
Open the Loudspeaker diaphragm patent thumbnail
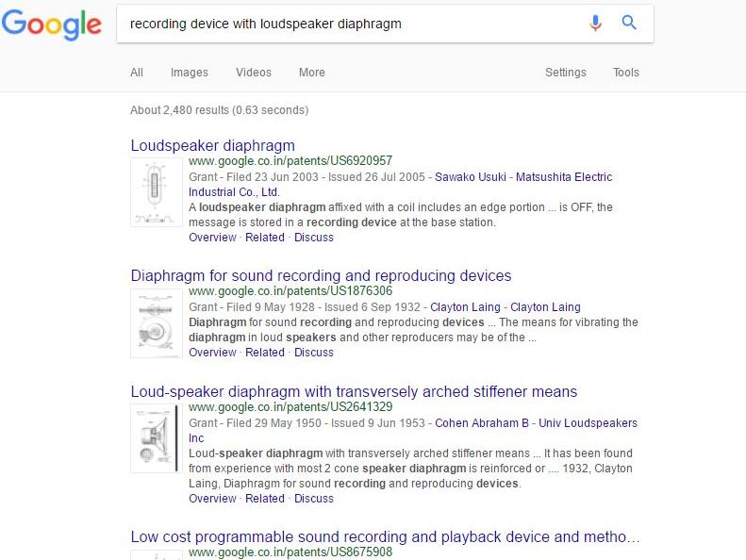[156, 192]
